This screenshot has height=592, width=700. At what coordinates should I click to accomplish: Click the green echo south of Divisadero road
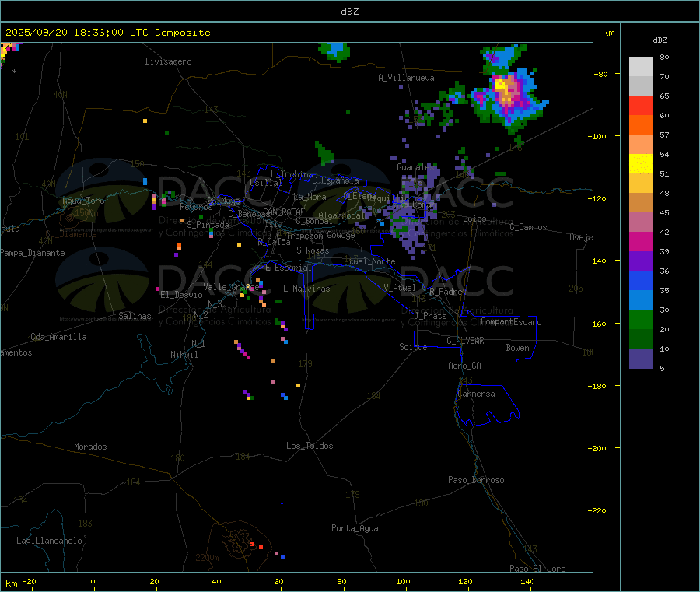click(166, 133)
